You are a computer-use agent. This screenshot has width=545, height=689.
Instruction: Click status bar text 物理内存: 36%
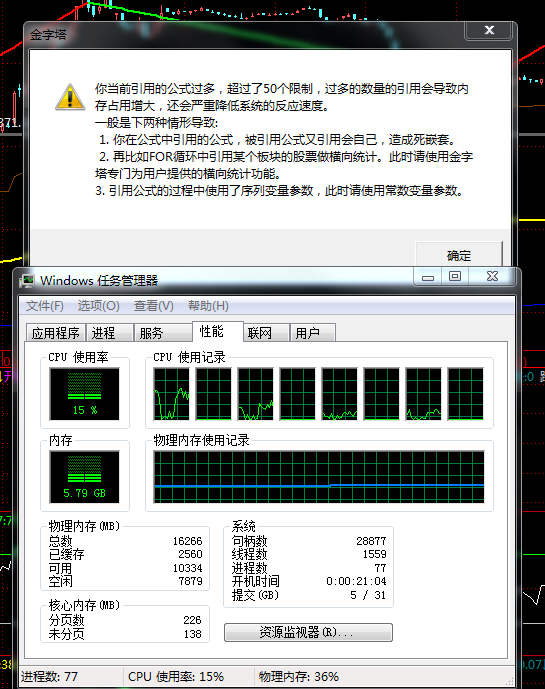(x=298, y=676)
